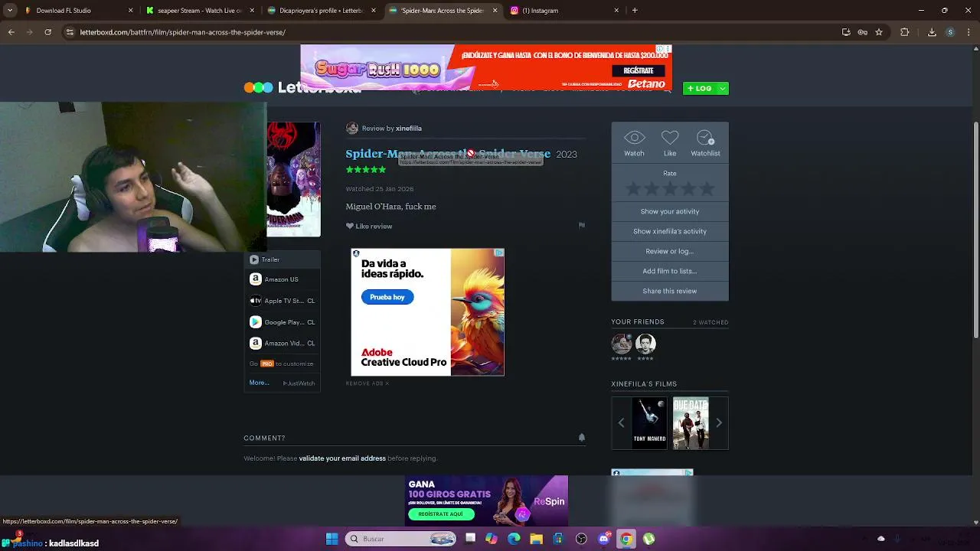Click the 2023 year link
The height and width of the screenshot is (551, 980).
[567, 155]
